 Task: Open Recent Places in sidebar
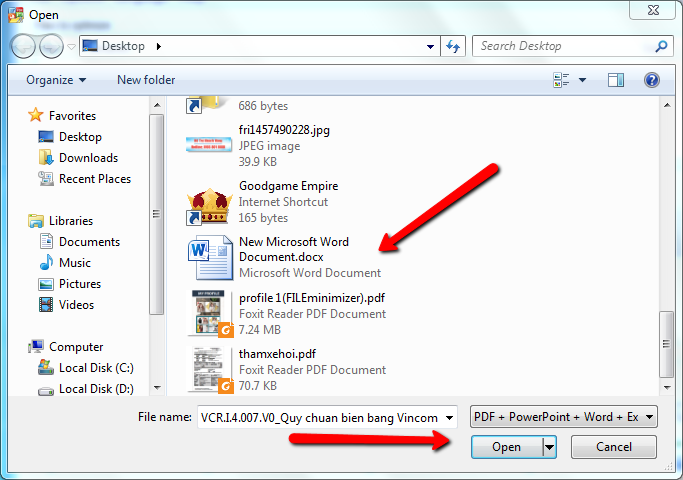tap(95, 179)
